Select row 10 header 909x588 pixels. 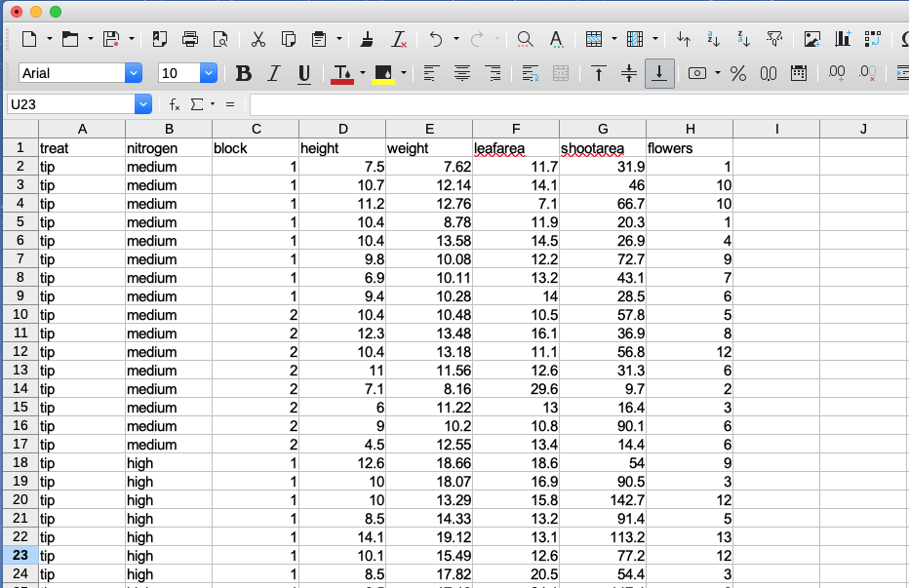pos(20,315)
